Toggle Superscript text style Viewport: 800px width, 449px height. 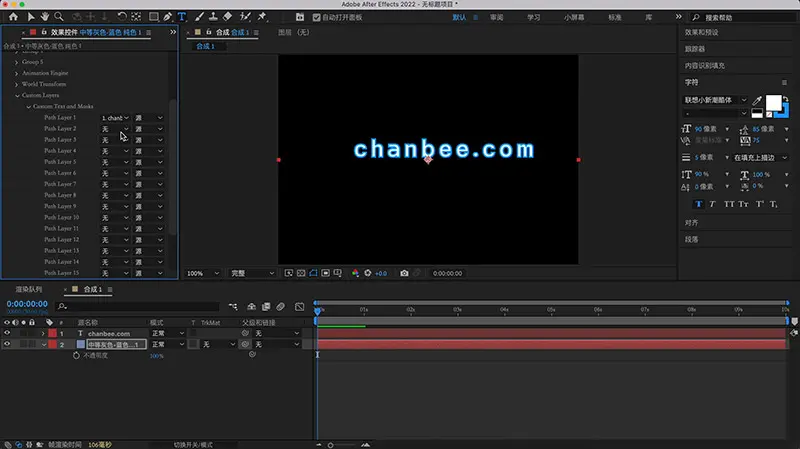[x=759, y=204]
